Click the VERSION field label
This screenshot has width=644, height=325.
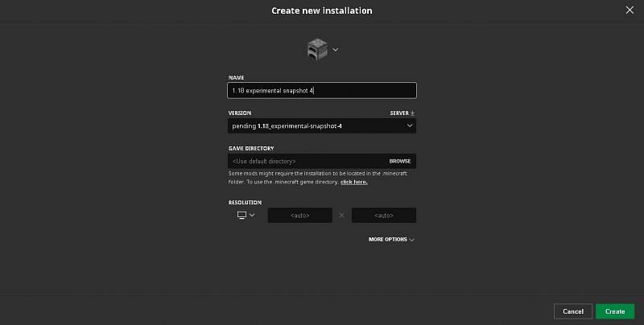click(x=240, y=113)
